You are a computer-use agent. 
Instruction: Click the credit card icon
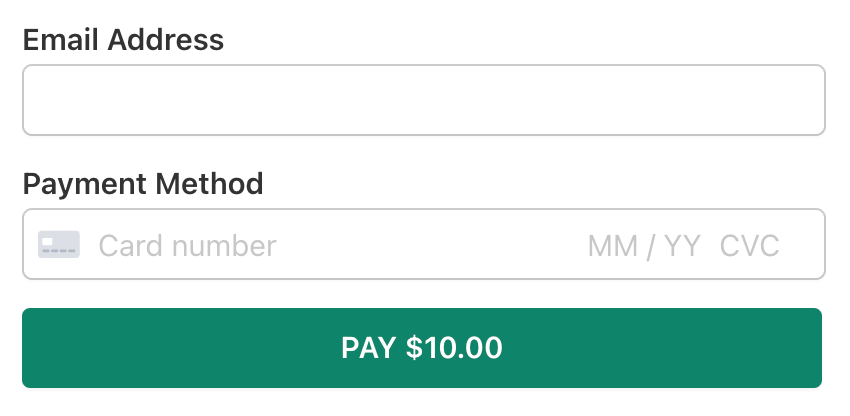[x=58, y=245]
